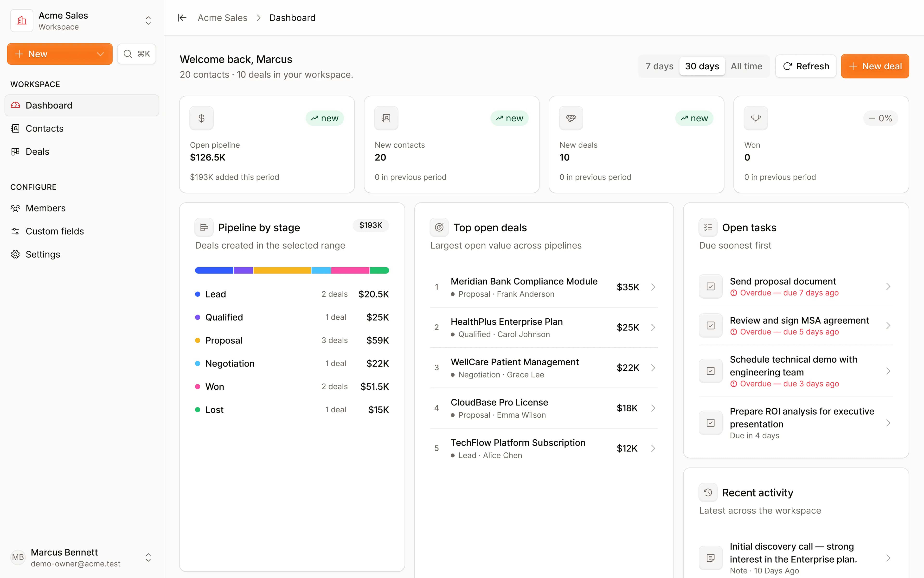Click the Custom fields sliders icon

pyautogui.click(x=15, y=231)
